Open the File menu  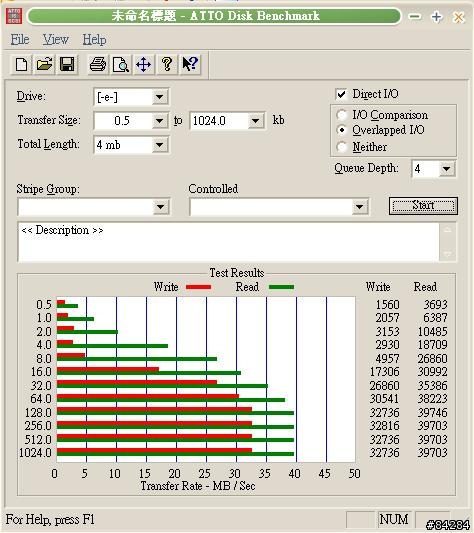click(x=20, y=39)
